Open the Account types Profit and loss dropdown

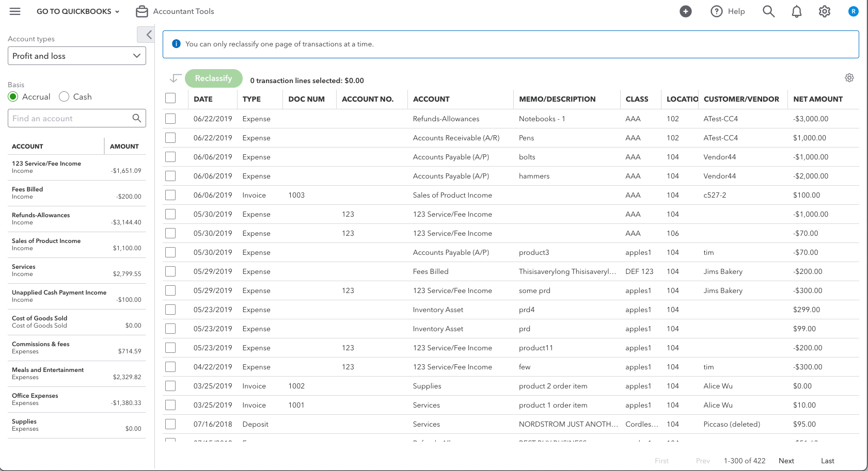pos(77,56)
